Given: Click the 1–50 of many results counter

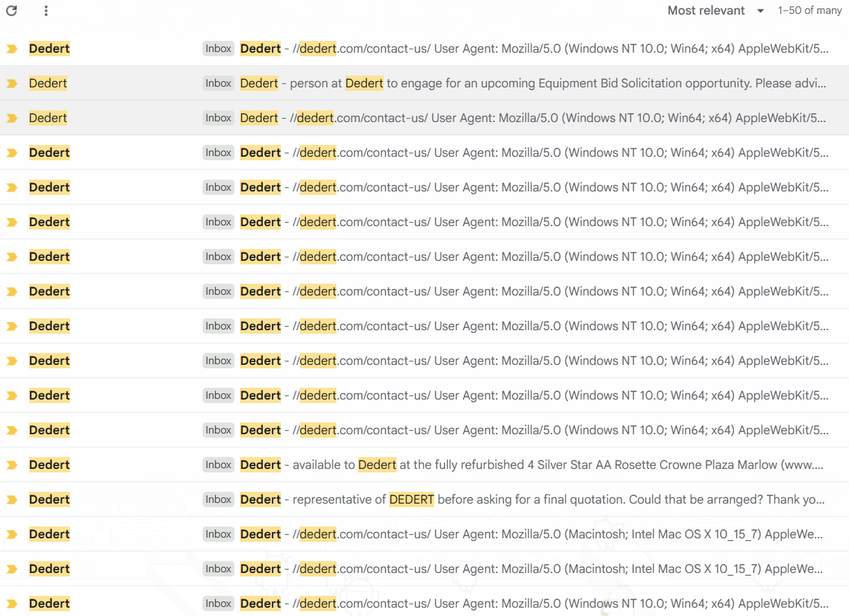Looking at the screenshot, I should tap(809, 10).
